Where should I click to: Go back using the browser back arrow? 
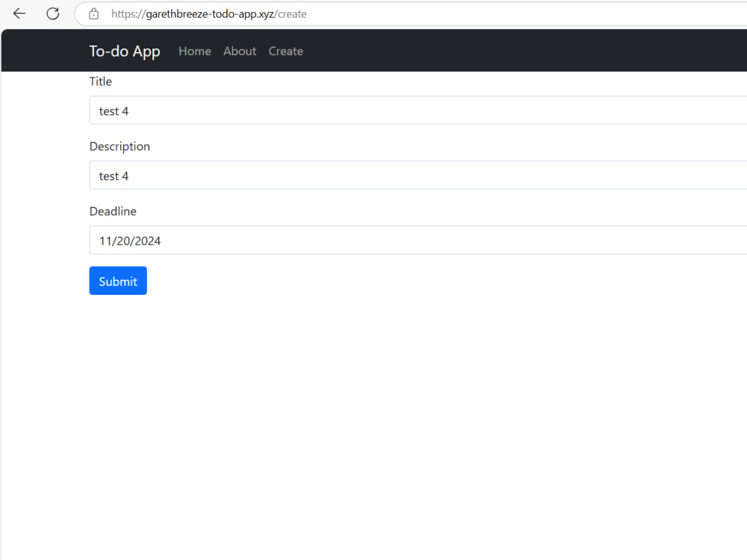19,13
